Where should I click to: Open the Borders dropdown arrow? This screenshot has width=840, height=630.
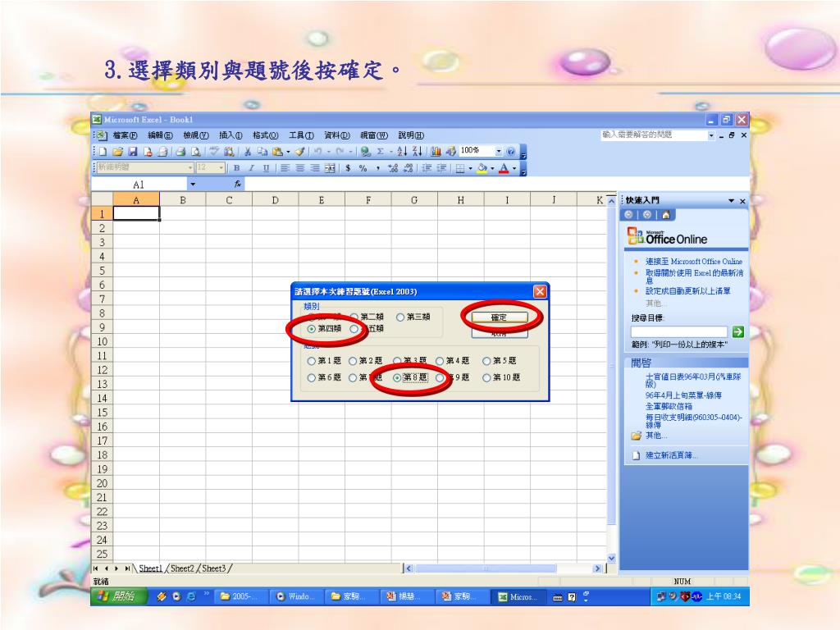470,168
